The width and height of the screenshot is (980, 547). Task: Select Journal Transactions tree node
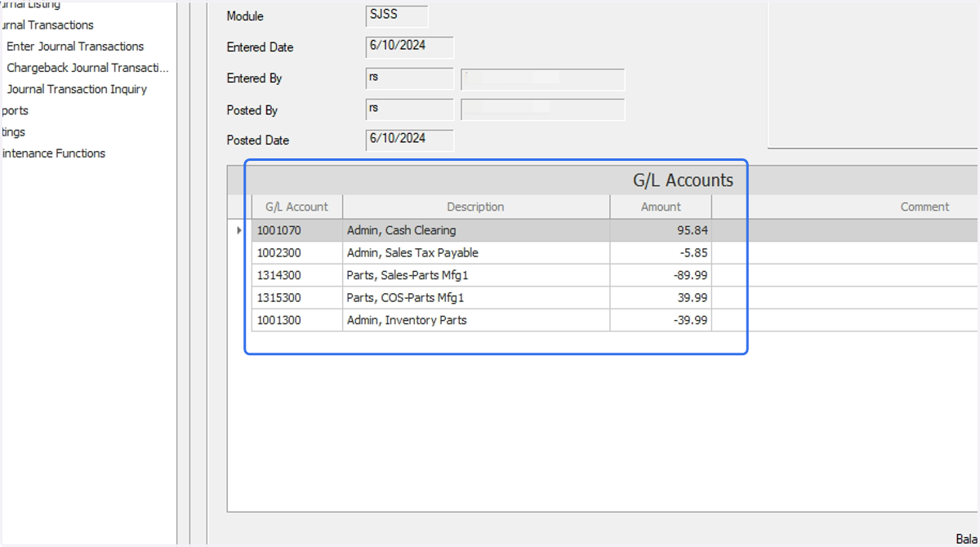pos(47,25)
